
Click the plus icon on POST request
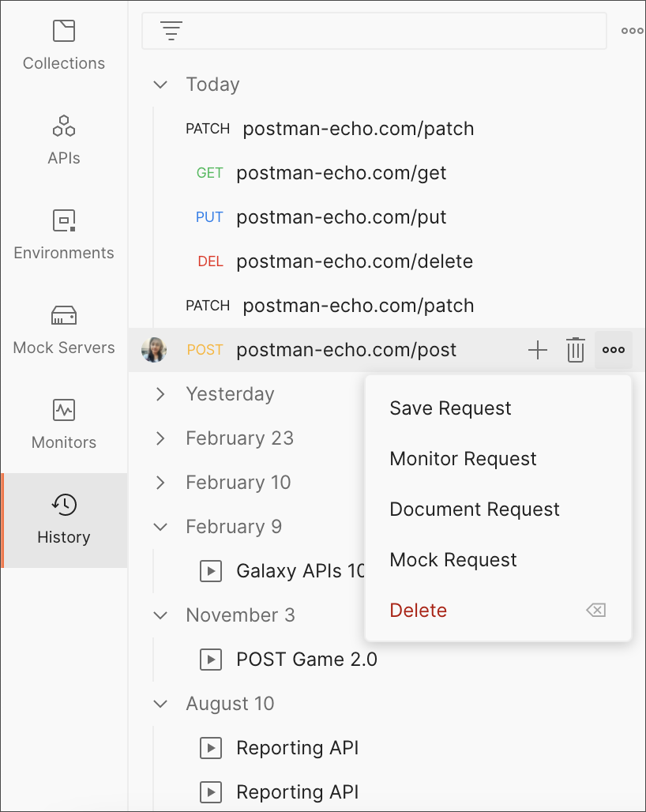pos(538,350)
